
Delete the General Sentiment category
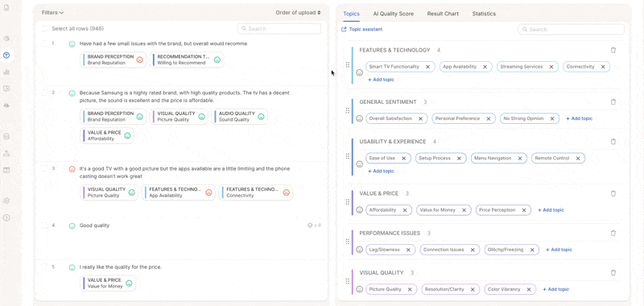[x=613, y=101]
